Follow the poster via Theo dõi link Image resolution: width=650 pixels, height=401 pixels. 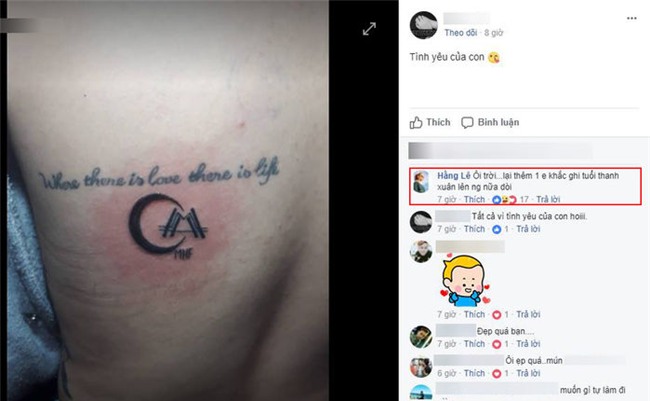click(461, 33)
